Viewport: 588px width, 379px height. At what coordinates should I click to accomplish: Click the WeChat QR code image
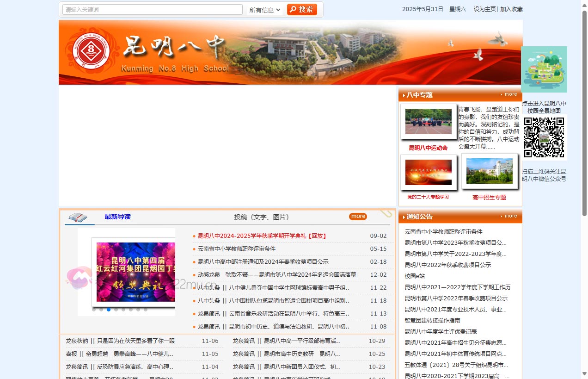544,137
